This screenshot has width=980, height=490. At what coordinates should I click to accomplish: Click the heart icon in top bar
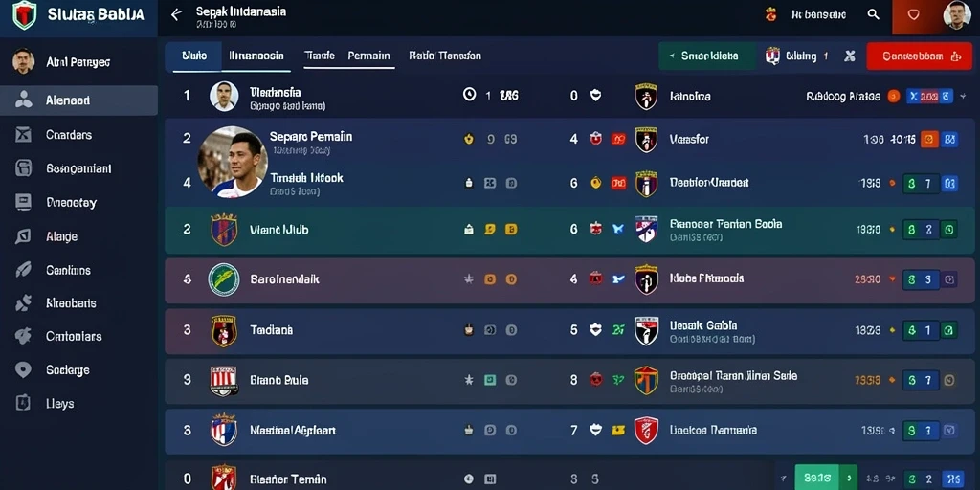[913, 15]
